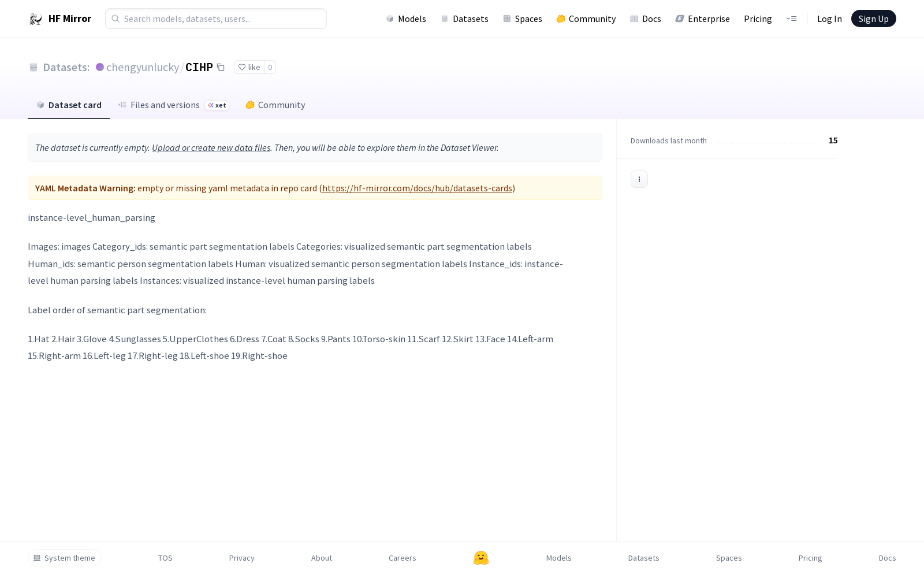Open Pricing in top navigation

(x=758, y=18)
